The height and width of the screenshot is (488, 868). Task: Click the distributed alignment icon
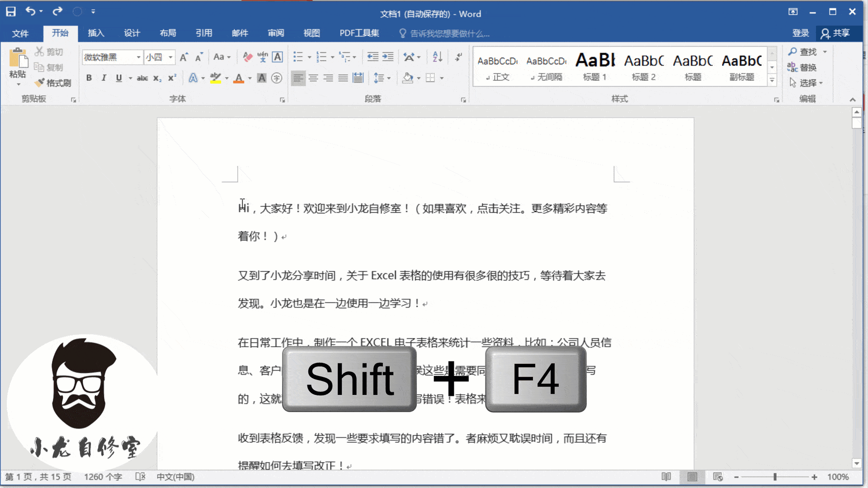pos(358,78)
